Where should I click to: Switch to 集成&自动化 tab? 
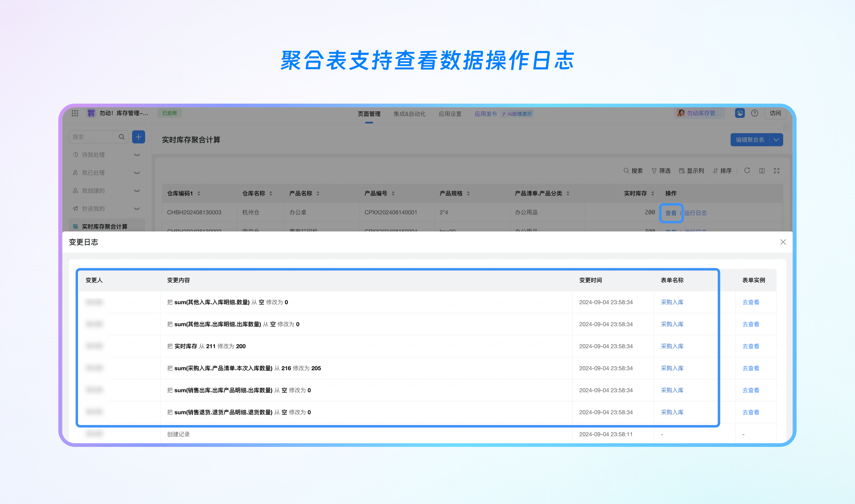point(409,114)
